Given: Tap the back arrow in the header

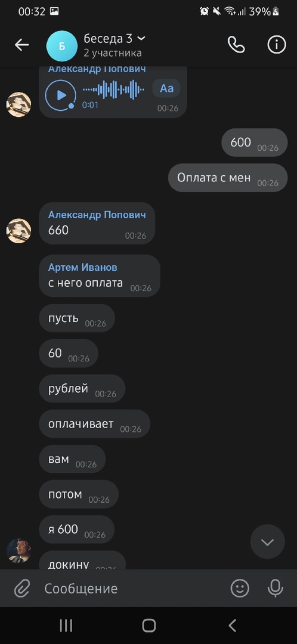Looking at the screenshot, I should click(x=22, y=45).
